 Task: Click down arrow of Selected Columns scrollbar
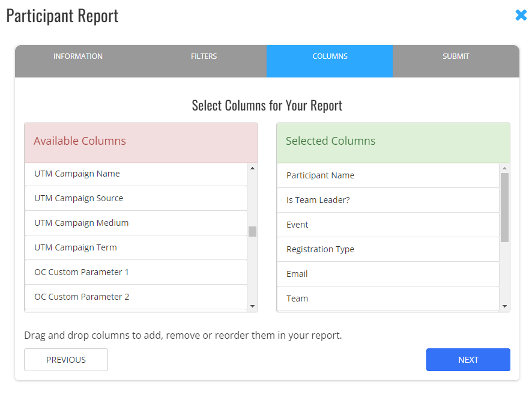click(x=504, y=306)
